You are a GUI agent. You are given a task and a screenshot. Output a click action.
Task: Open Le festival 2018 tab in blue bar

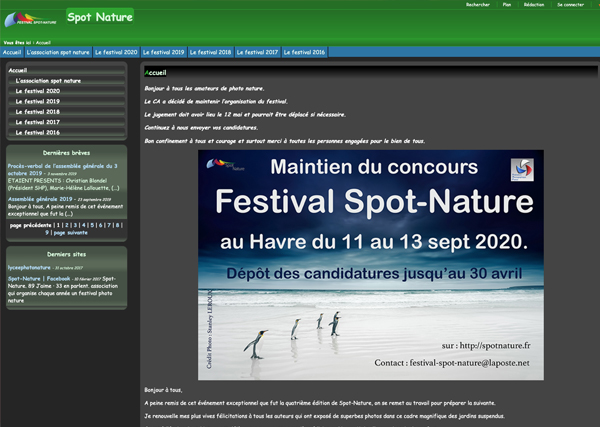[x=210, y=52]
